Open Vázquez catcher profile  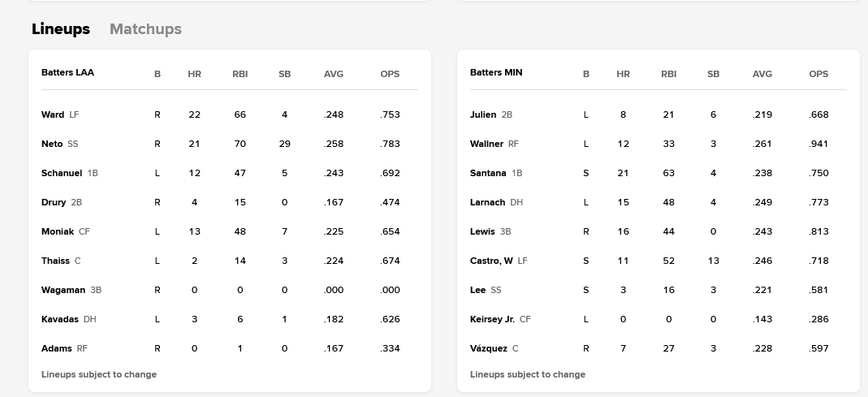tap(489, 348)
